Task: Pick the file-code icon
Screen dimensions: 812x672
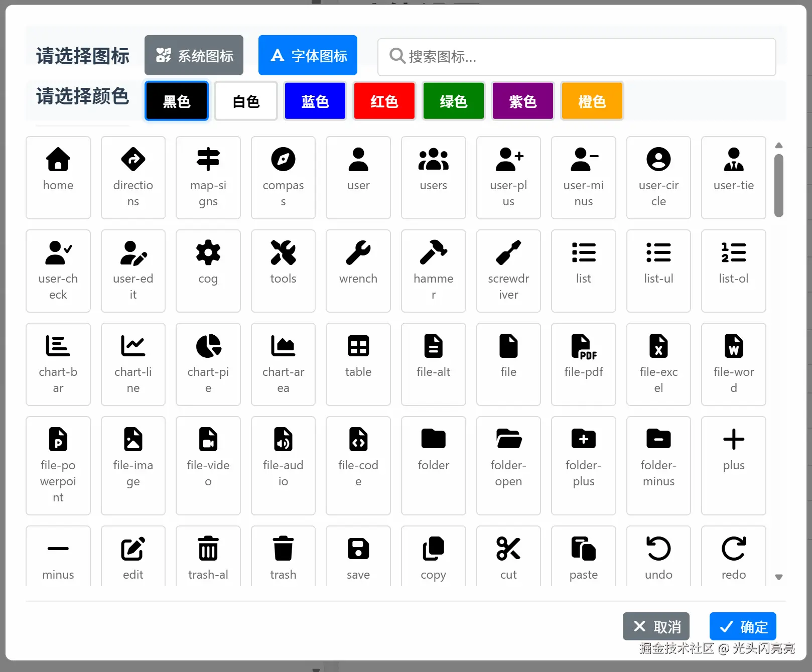Action: coord(358,465)
